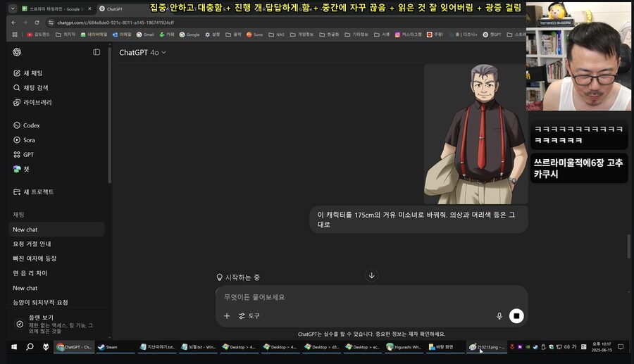The image size is (634, 364).
Task: Open the 커스타그램 Instagram bookmark
Action: [409, 34]
